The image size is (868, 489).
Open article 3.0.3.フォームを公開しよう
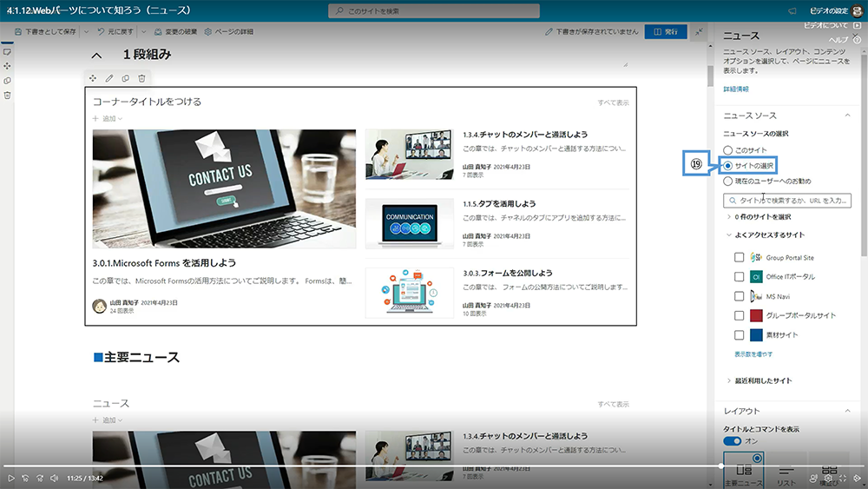pyautogui.click(x=507, y=273)
